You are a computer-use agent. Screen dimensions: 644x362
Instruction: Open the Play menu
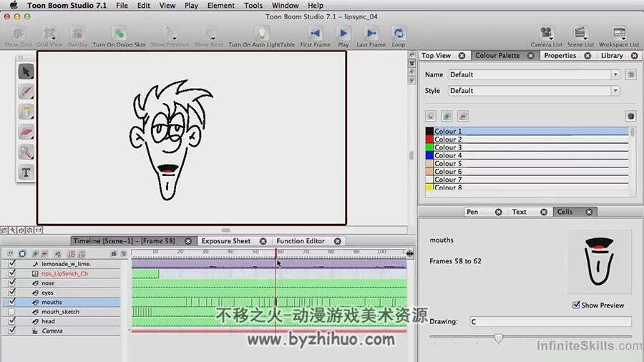pos(191,5)
